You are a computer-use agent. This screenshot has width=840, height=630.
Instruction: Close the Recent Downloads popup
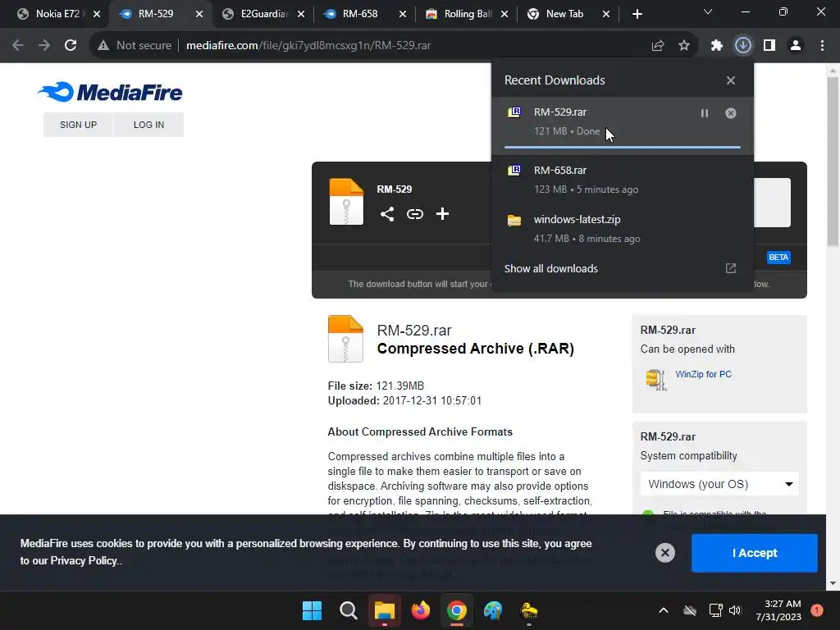pos(731,80)
